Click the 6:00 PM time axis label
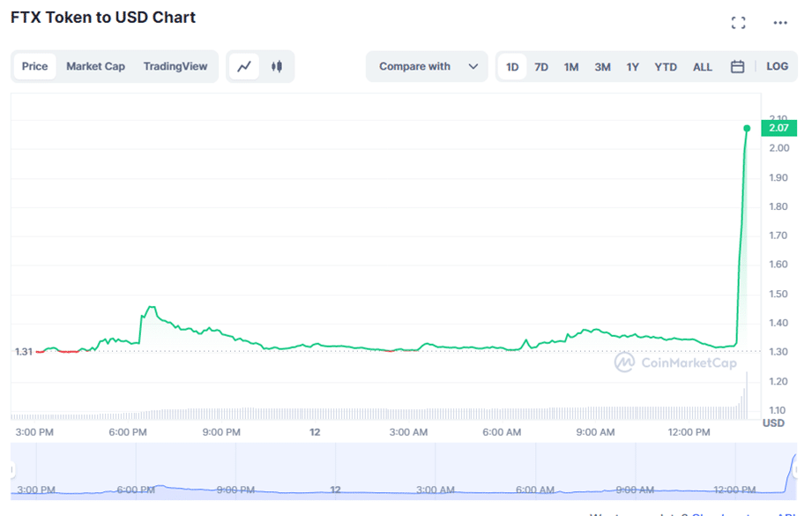Image resolution: width=812 pixels, height=516 pixels. [127, 432]
